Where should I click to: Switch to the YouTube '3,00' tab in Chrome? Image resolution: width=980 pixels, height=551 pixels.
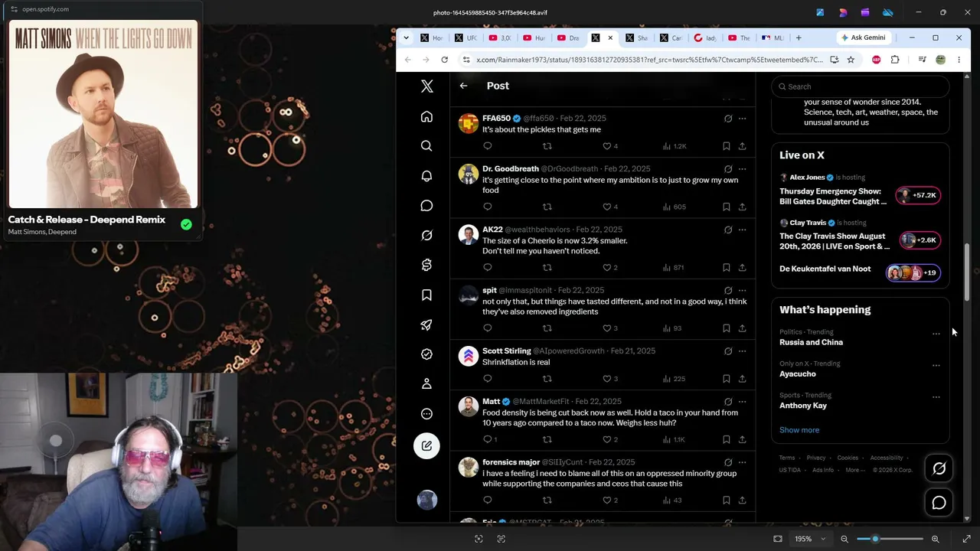click(x=500, y=37)
